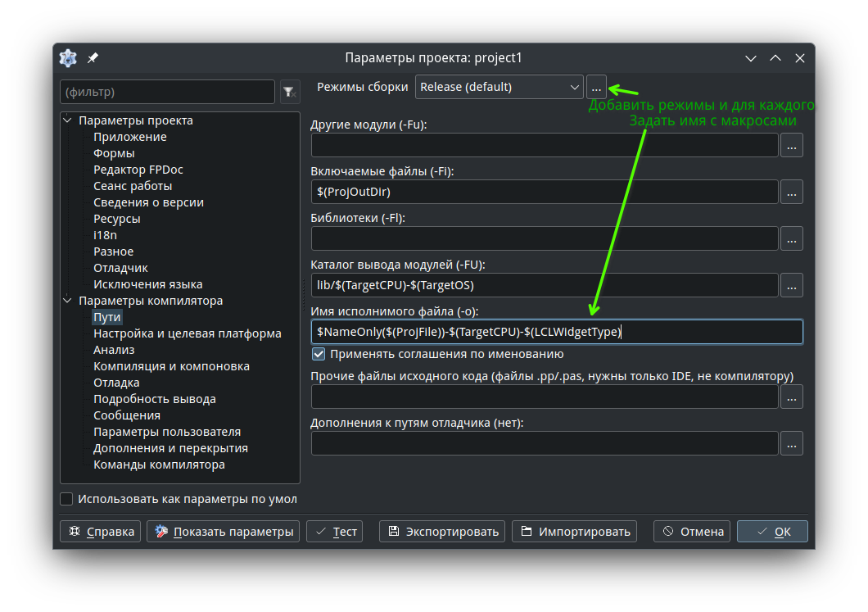This screenshot has height=612, width=868.
Task: Enable Использовать как параметры по умолчанию checkbox
Action: click(66, 499)
